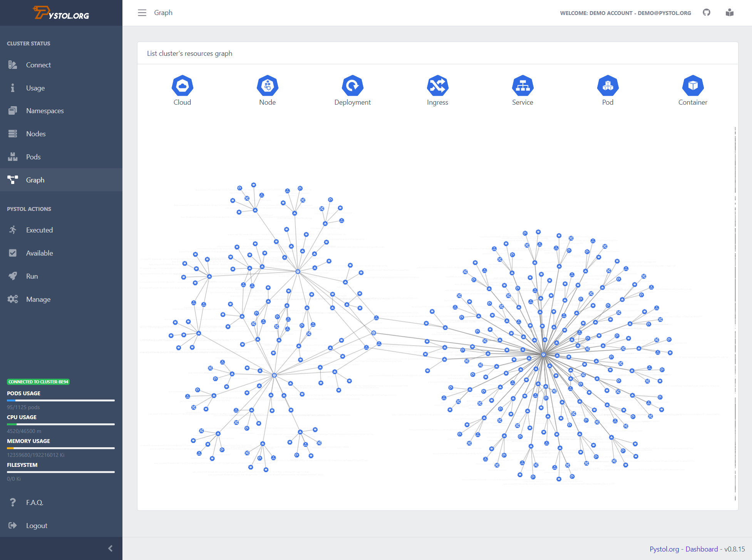Screen dimensions: 752x560
Task: Open the Dashboard footer link
Action: click(x=702, y=549)
